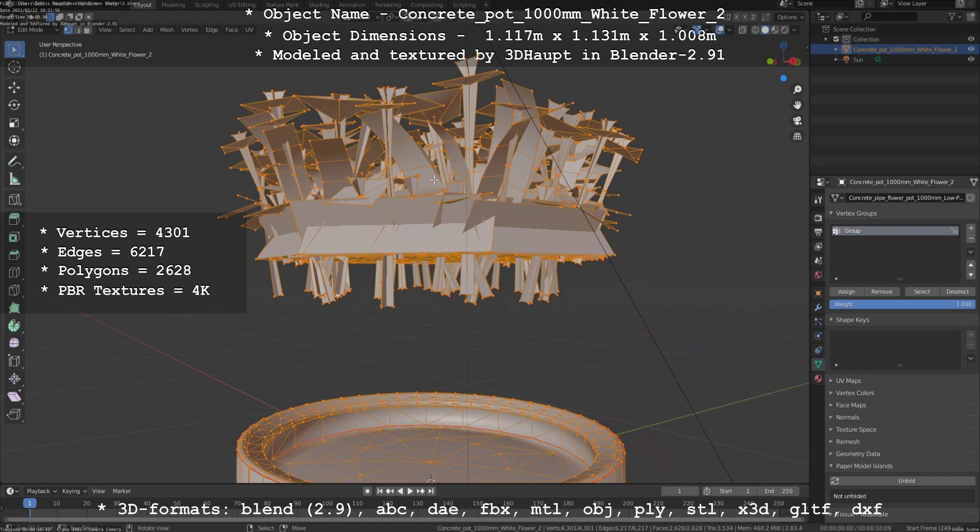Choose the Poly Build tool
Image resolution: width=980 pixels, height=532 pixels.
(15, 308)
